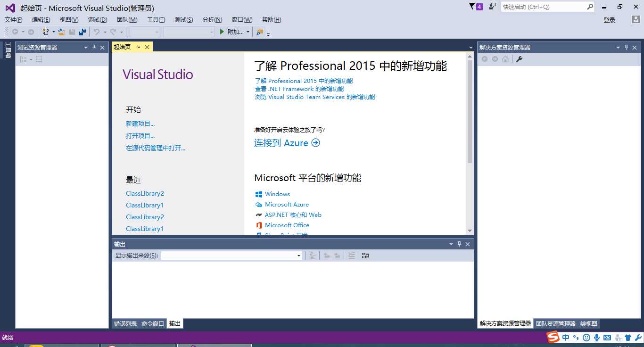Click the 连接到 Azure link

click(x=281, y=143)
